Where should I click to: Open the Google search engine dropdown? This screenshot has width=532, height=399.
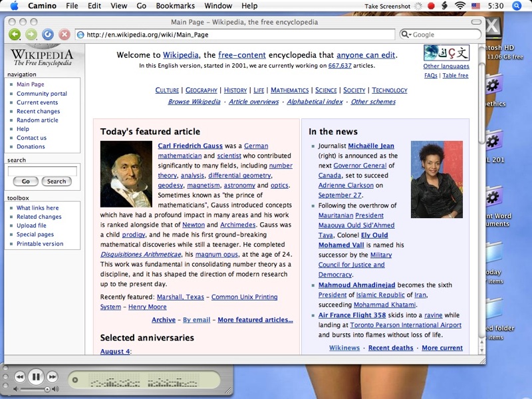click(406, 35)
